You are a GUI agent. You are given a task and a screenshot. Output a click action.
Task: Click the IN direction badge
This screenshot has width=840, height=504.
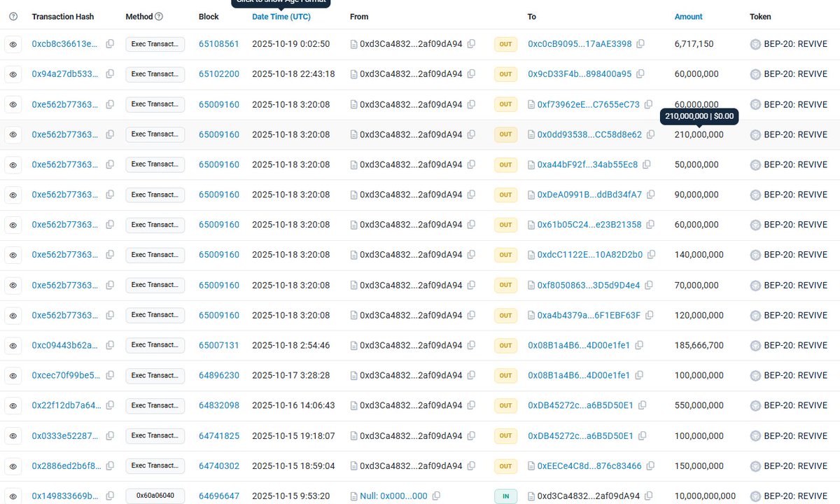505,496
